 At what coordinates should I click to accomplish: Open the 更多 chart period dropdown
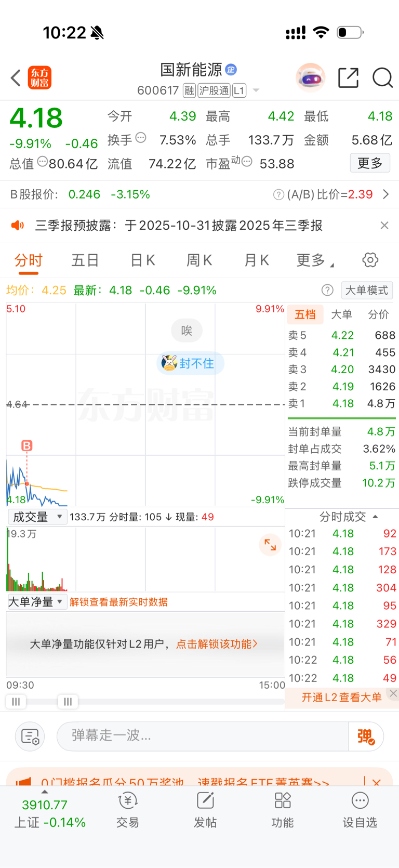tap(315, 260)
